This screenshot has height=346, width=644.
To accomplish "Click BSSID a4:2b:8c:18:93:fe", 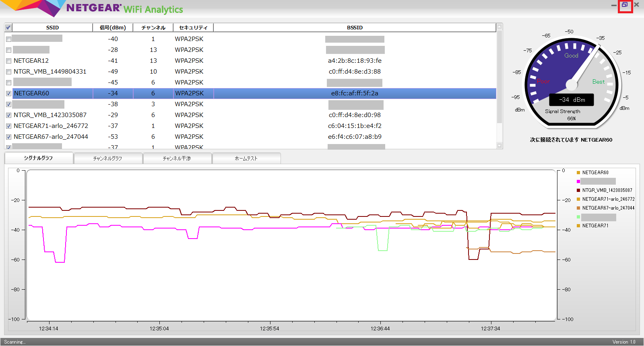I will tap(355, 61).
